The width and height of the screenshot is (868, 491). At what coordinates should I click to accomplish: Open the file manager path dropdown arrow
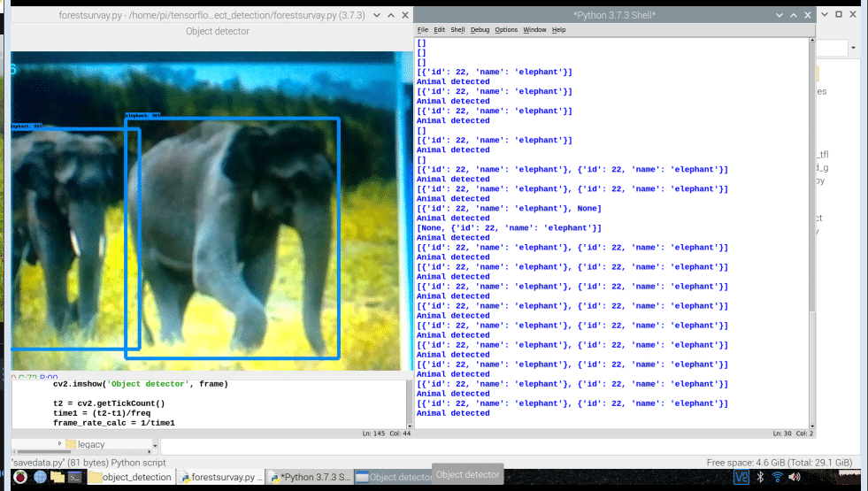(853, 48)
